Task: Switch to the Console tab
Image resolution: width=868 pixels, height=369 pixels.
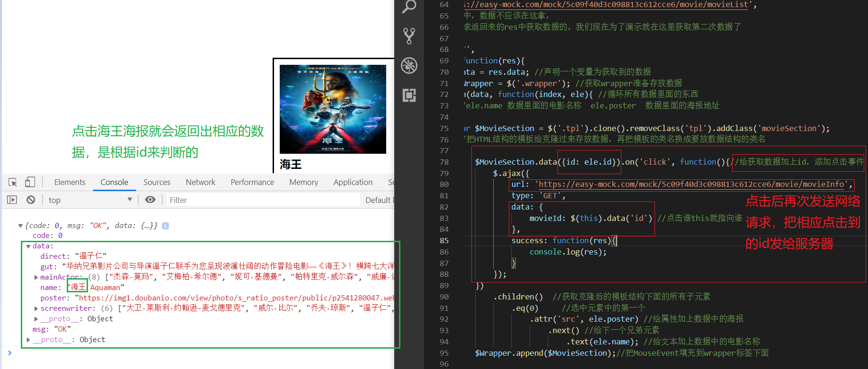Action: (114, 182)
